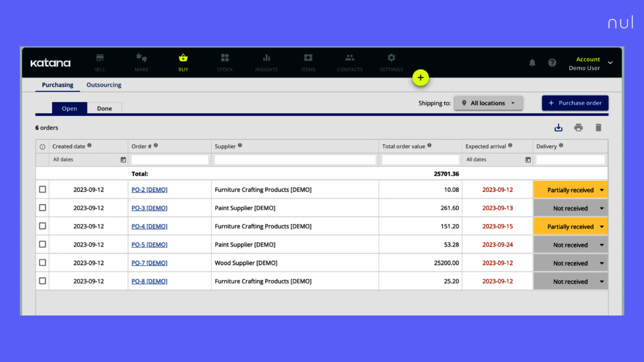Click the trash delete icon
This screenshot has height=362, width=644.
(x=599, y=128)
